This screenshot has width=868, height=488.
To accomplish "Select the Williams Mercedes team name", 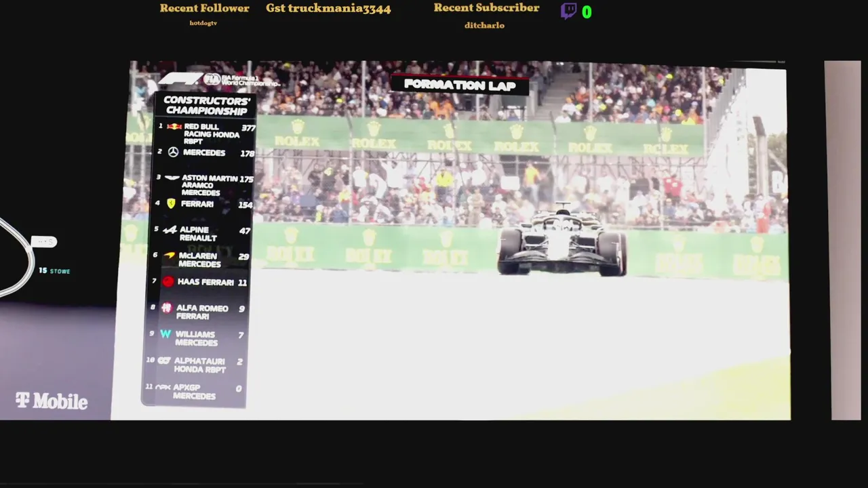I will (195, 338).
